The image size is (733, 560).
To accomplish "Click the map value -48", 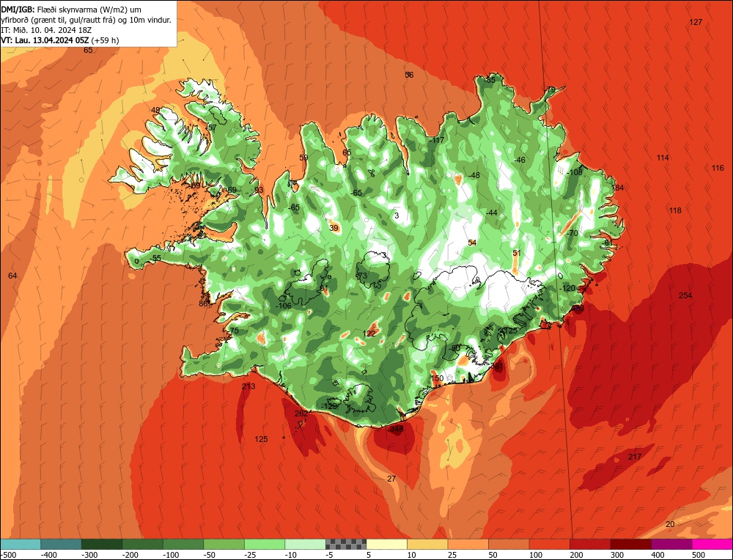I will coord(474,175).
